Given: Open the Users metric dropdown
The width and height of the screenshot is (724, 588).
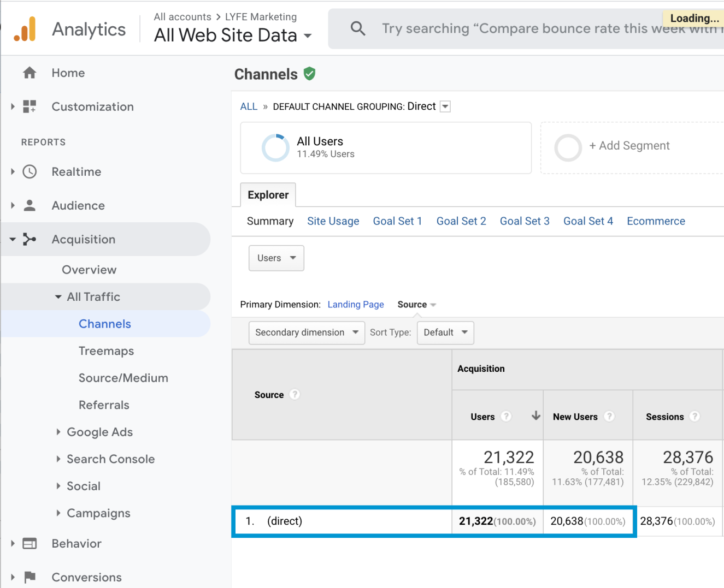Looking at the screenshot, I should point(276,258).
